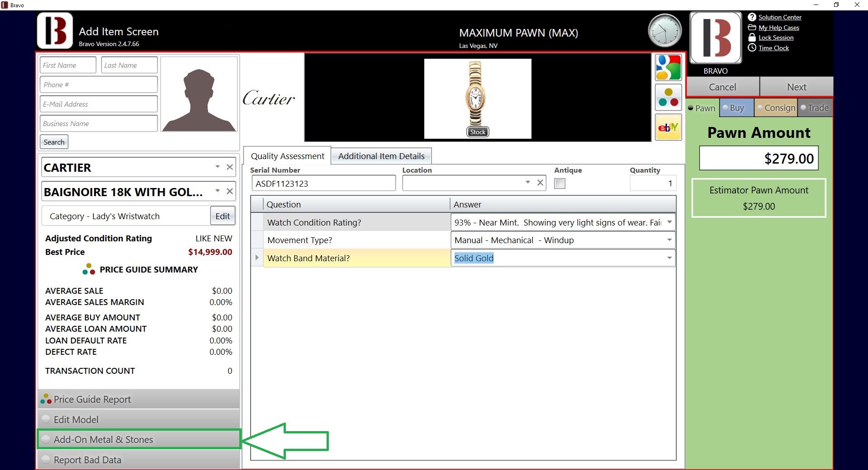Open Watch Condition Rating answer dropdown
868x470 pixels.
[669, 222]
